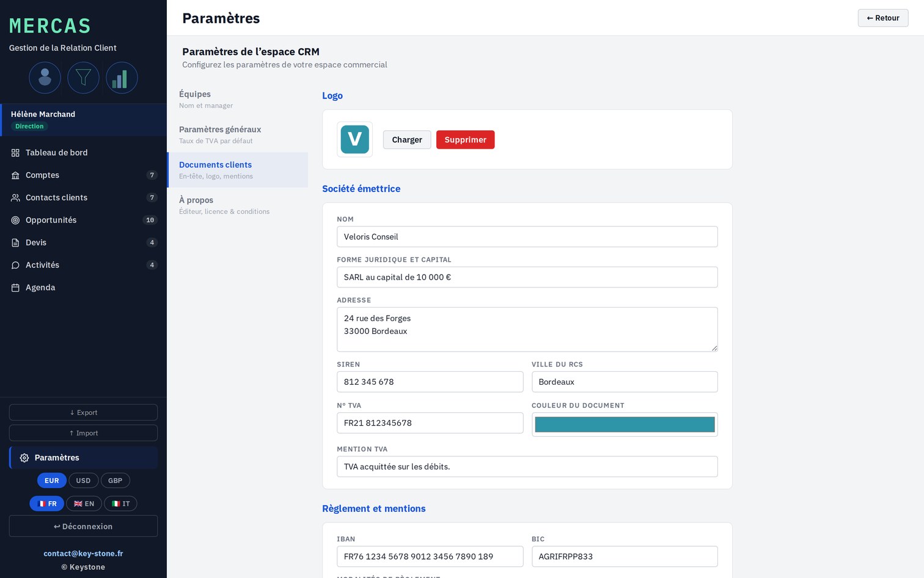
Task: Switch language to EN
Action: (84, 504)
